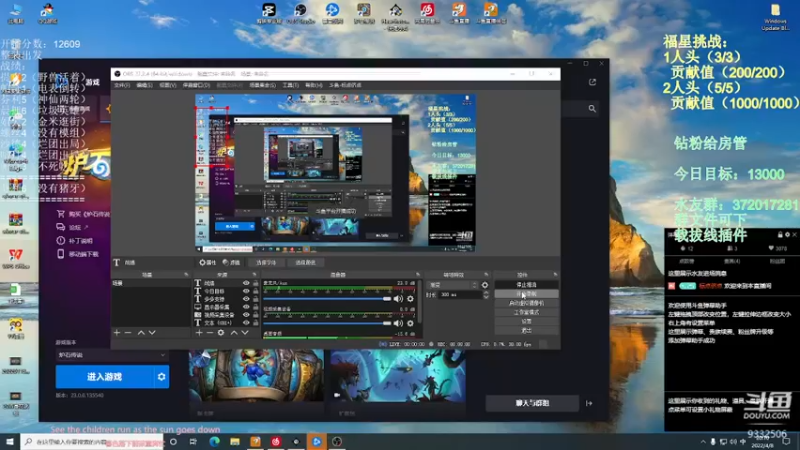Toggle visibility eye of 多多支持 source
The width and height of the screenshot is (800, 450).
pyautogui.click(x=246, y=298)
